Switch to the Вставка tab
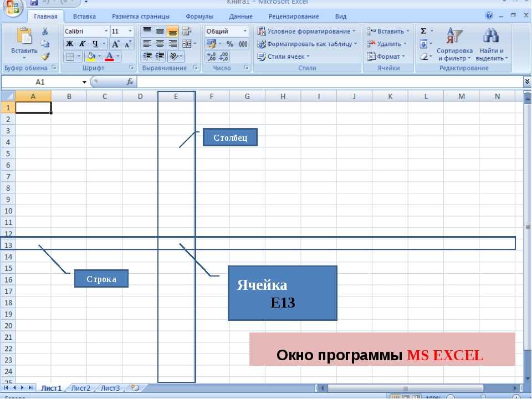This screenshot has width=532, height=399. [84, 16]
